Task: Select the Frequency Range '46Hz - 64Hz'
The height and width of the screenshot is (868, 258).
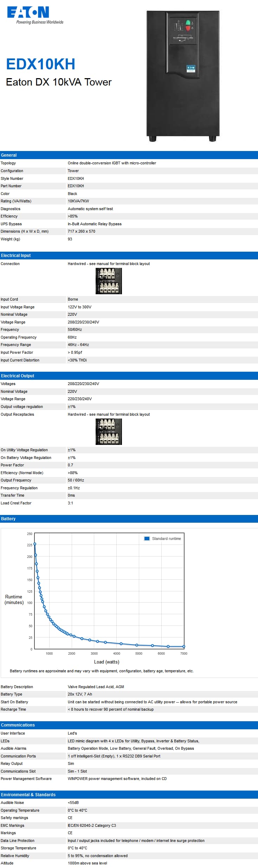Action: [x=78, y=345]
